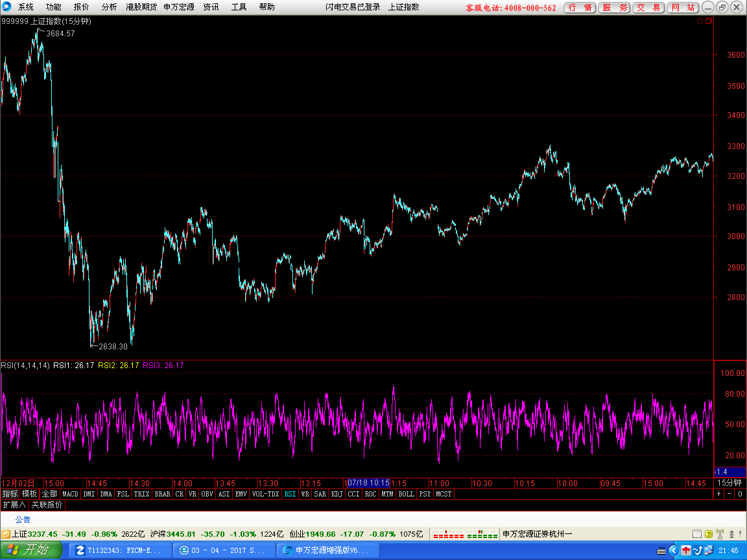The image size is (747, 560).
Task: Switch indicator to PSY
Action: pos(425,494)
